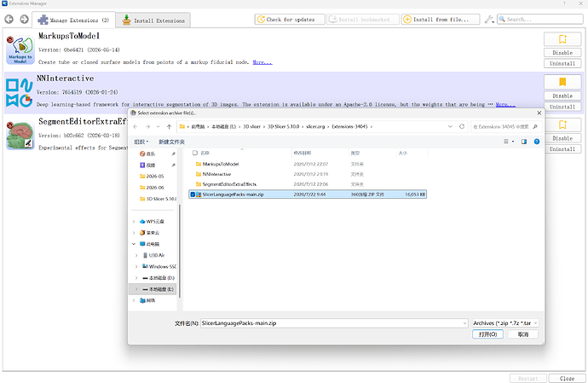Open More link for MarkupsToModel description

pos(262,62)
